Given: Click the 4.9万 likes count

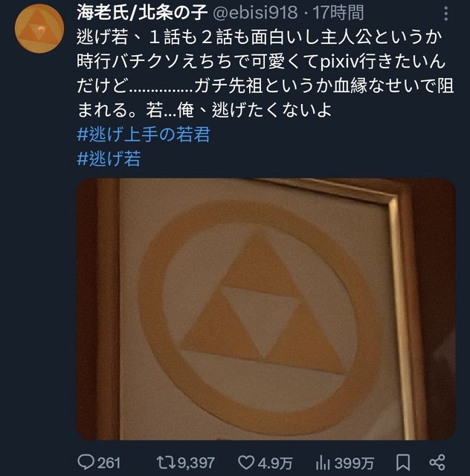Looking at the screenshot, I should pos(274,463).
